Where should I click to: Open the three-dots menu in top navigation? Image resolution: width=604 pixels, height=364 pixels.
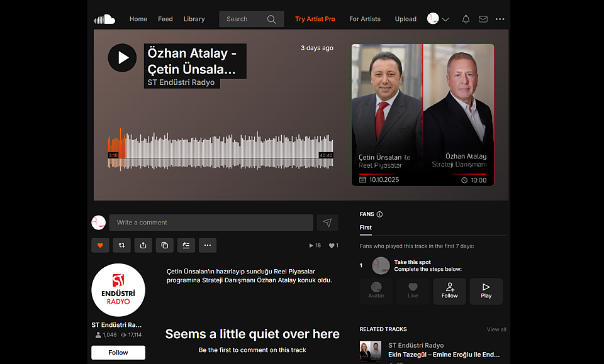500,19
